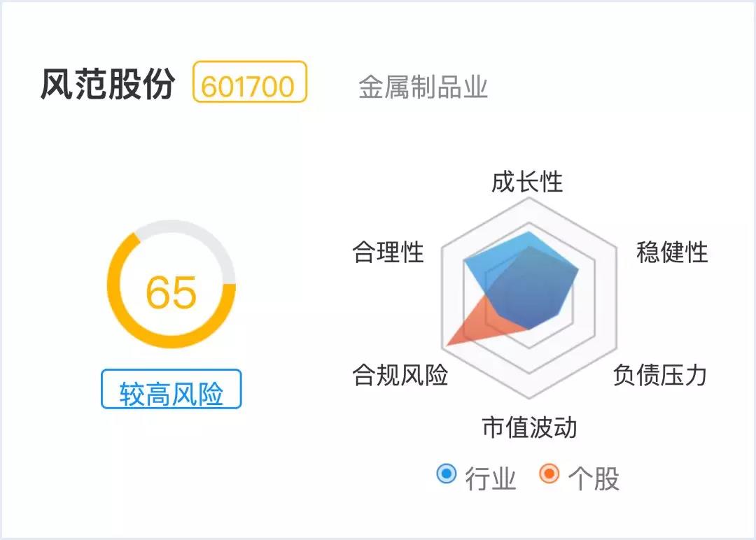Click the 个股 legend text
The image size is (756, 540).
[594, 478]
